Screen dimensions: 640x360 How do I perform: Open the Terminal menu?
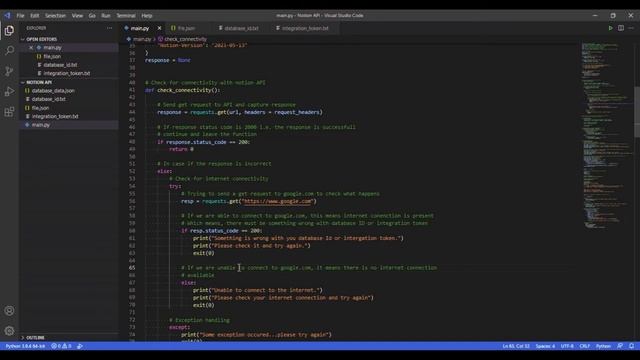coord(126,16)
